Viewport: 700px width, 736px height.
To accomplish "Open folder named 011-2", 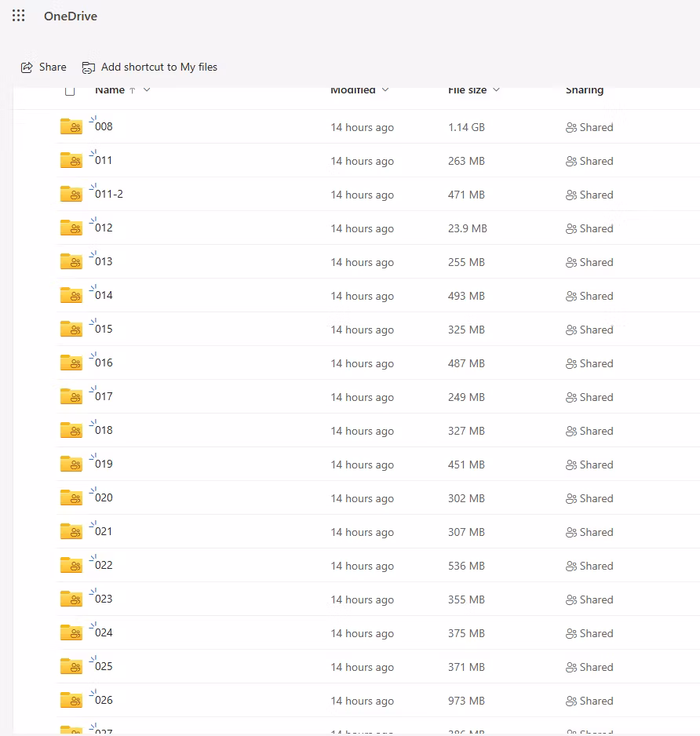I will pos(109,195).
